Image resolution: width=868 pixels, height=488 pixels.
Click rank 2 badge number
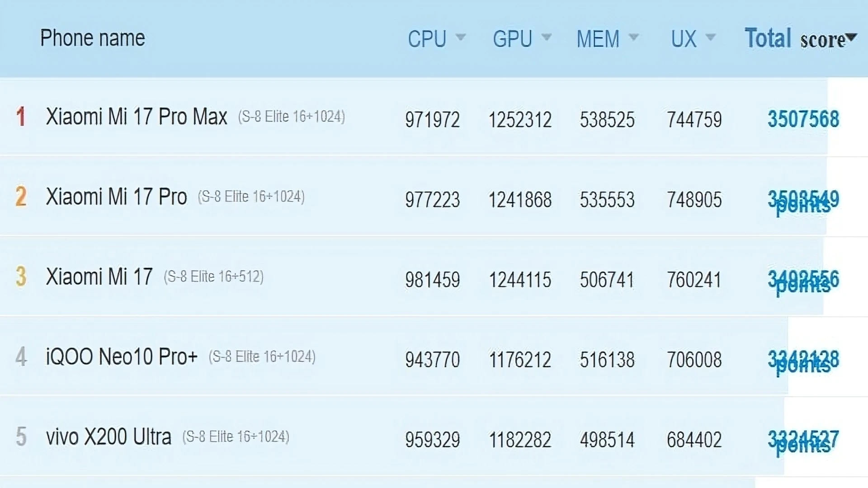(21, 197)
